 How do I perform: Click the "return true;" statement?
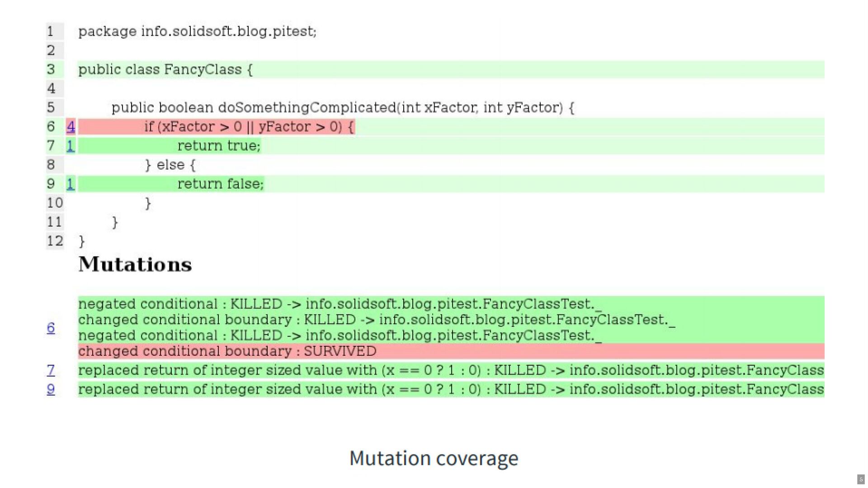(219, 146)
